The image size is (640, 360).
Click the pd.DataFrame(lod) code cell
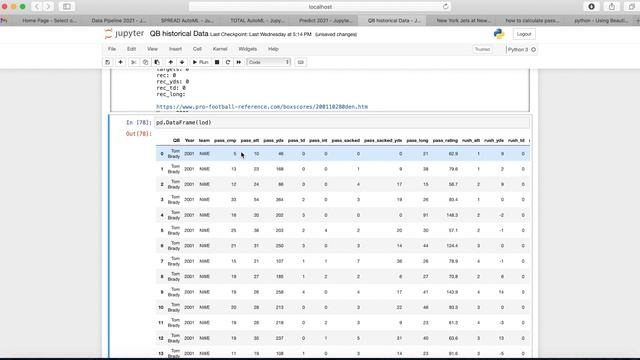click(342, 122)
